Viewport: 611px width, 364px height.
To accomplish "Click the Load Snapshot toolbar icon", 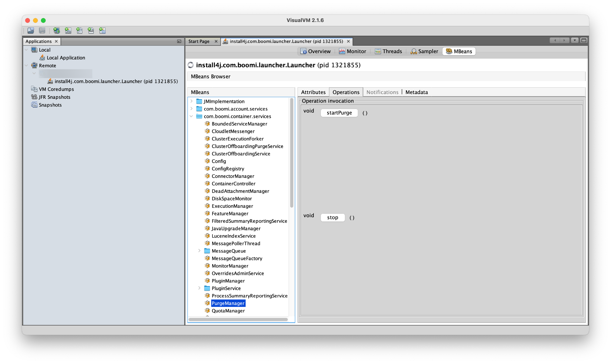I will pos(30,31).
